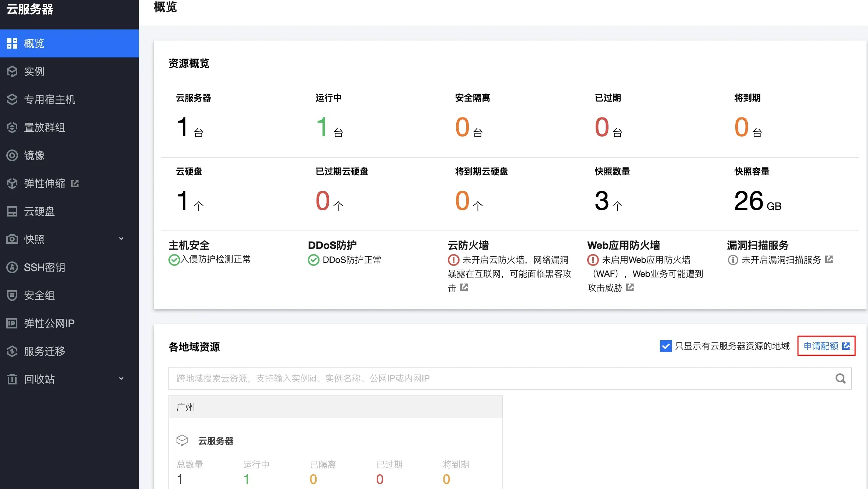The image size is (868, 489).
Task: Click the 弹性公网IP icon
Action: [12, 323]
